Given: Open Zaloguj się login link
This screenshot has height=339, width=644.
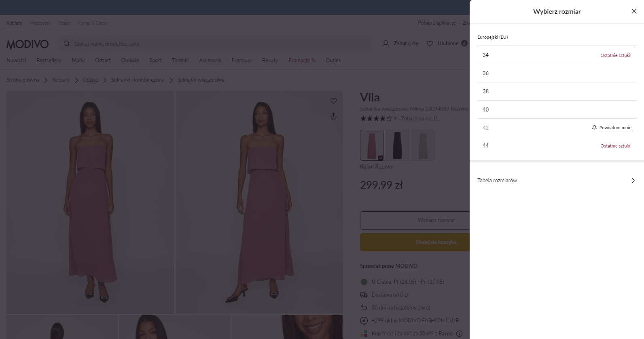Looking at the screenshot, I should click(406, 43).
